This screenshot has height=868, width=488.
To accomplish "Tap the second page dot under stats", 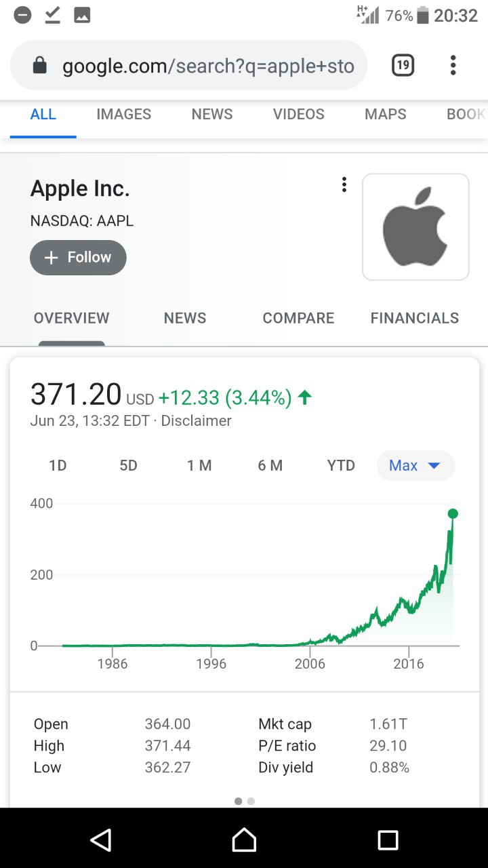I will click(x=251, y=801).
